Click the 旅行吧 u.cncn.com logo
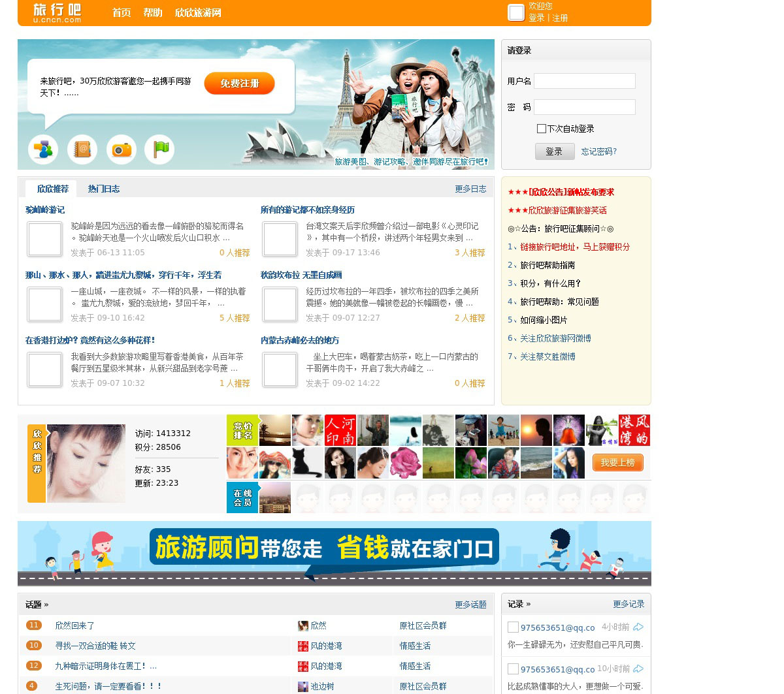This screenshot has width=784, height=694. 57,12
